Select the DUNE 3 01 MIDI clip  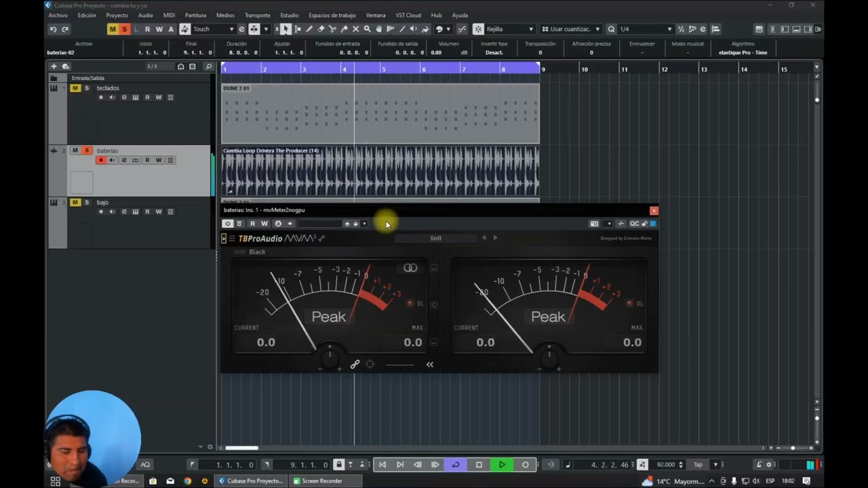coord(380,114)
